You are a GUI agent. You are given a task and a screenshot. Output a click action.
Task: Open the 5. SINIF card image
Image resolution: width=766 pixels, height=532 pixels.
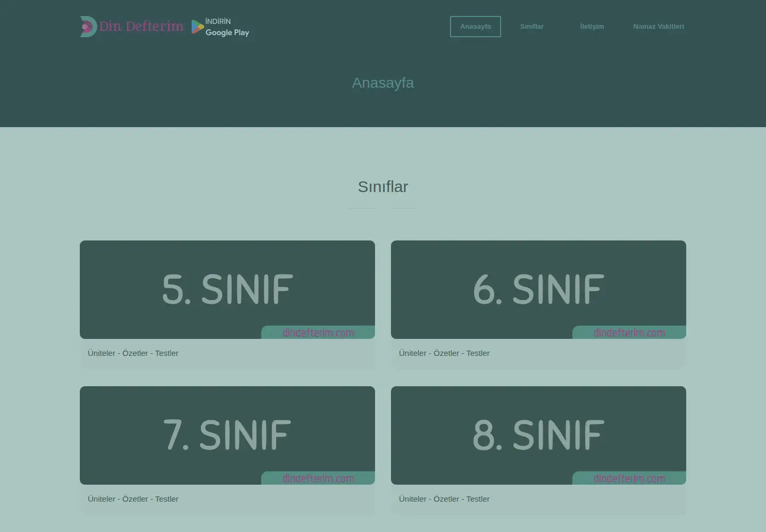click(227, 289)
